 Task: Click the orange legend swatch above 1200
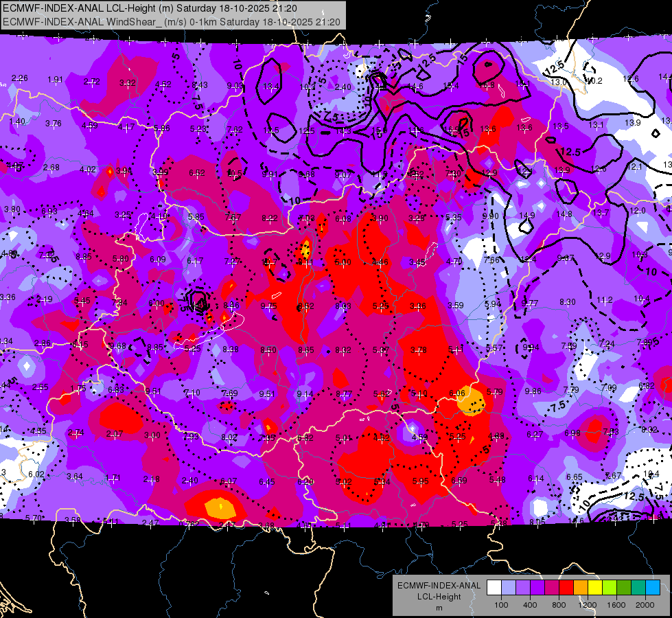coord(581,588)
